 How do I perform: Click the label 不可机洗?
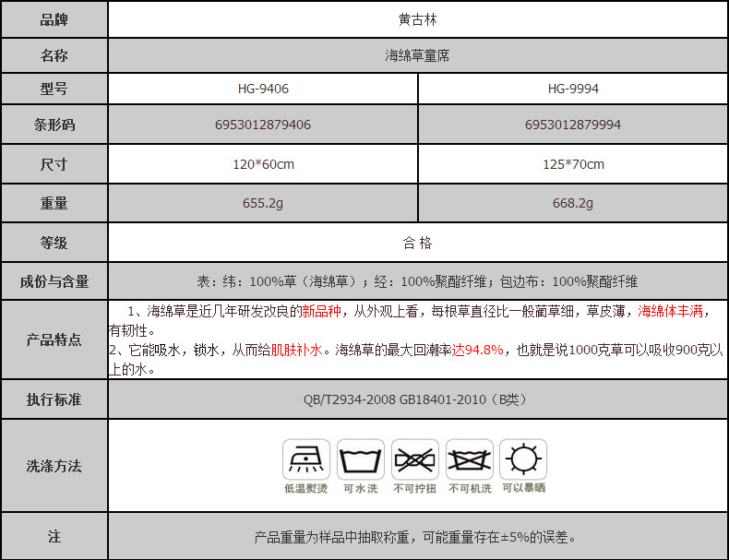(x=470, y=488)
